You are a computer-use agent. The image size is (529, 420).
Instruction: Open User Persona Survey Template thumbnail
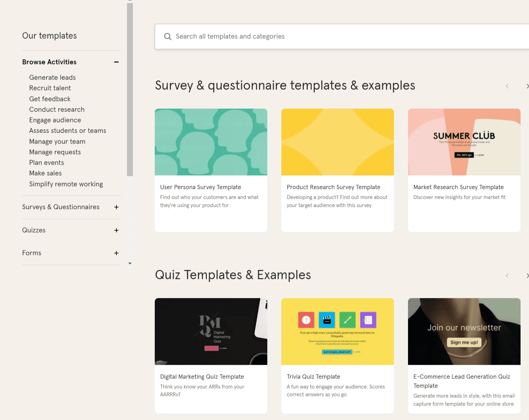[211, 142]
